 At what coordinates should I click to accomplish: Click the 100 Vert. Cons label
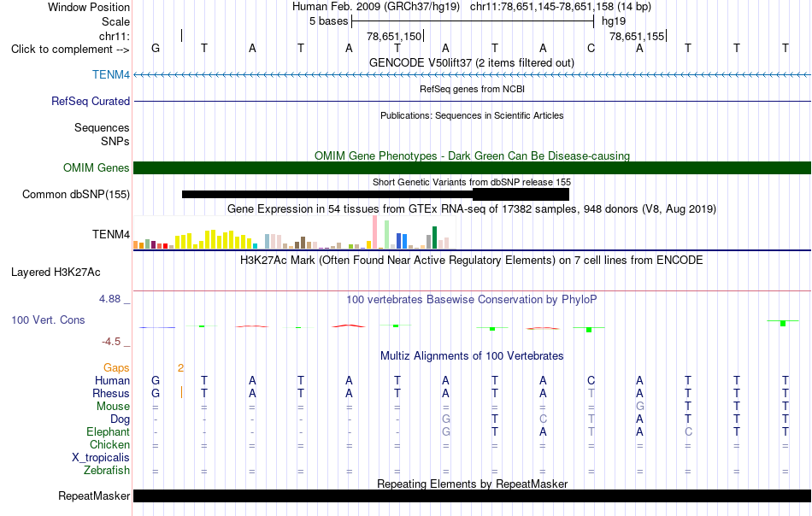click(48, 320)
